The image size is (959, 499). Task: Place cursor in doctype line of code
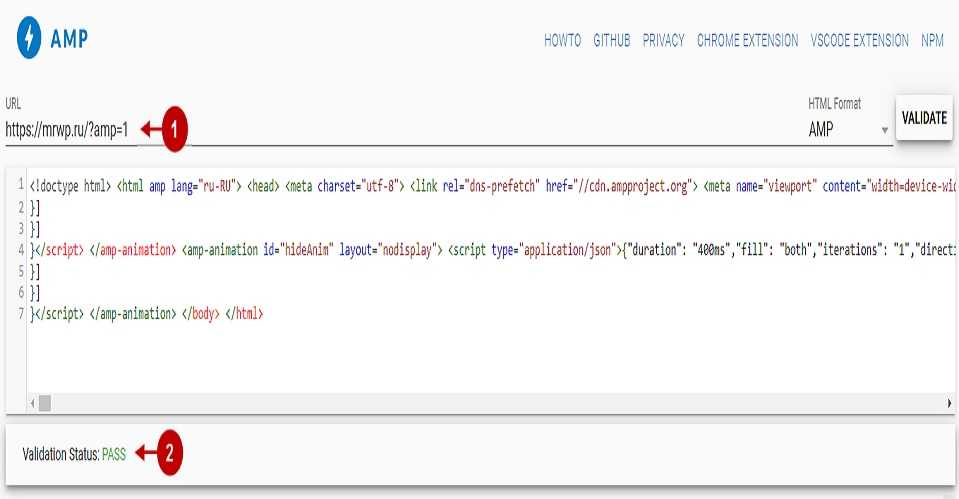70,185
